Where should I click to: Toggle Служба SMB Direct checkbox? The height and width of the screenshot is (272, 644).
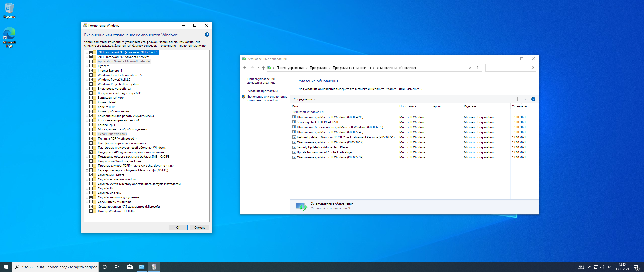(91, 175)
